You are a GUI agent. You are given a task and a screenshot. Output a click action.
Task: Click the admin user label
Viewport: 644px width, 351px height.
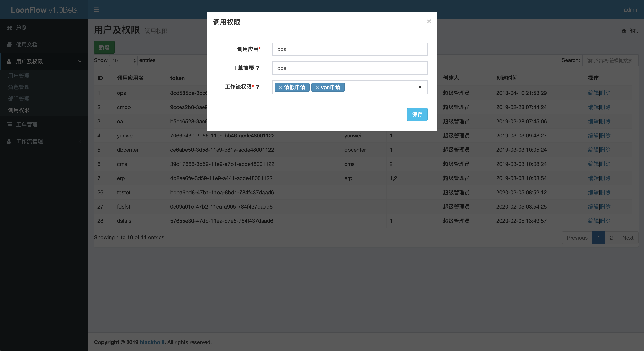click(631, 10)
